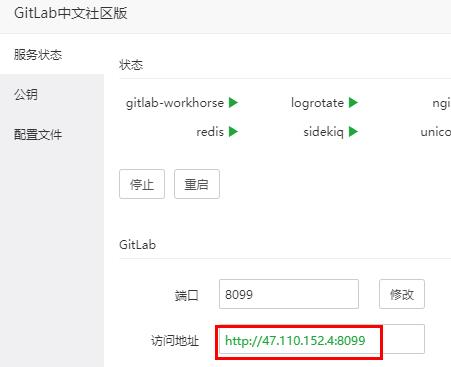This screenshot has width=451, height=367.
Task: Click the 修改 button to change port
Action: [x=402, y=294]
